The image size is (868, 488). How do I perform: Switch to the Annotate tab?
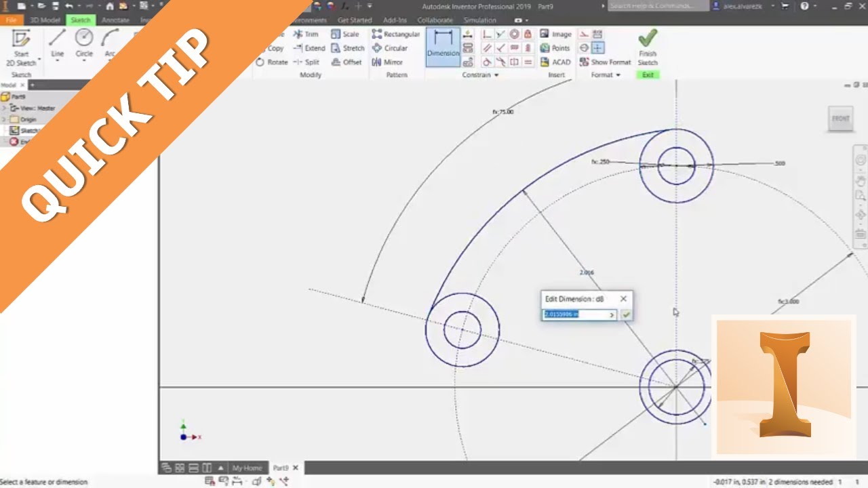pyautogui.click(x=115, y=20)
